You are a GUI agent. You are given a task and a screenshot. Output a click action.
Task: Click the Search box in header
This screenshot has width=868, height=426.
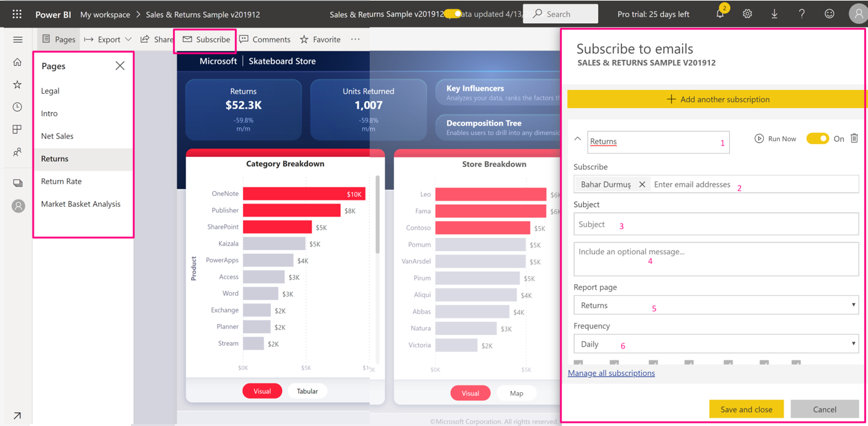tap(560, 14)
